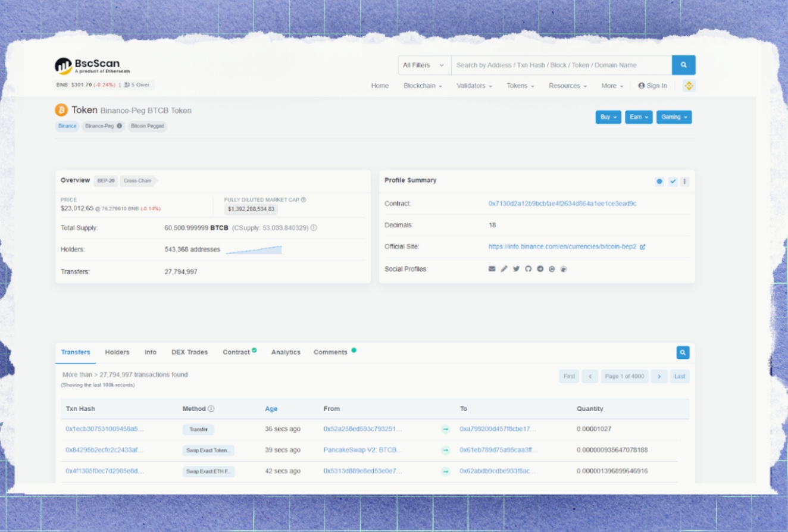Go to the Home nav item
788x532 pixels.
[380, 86]
